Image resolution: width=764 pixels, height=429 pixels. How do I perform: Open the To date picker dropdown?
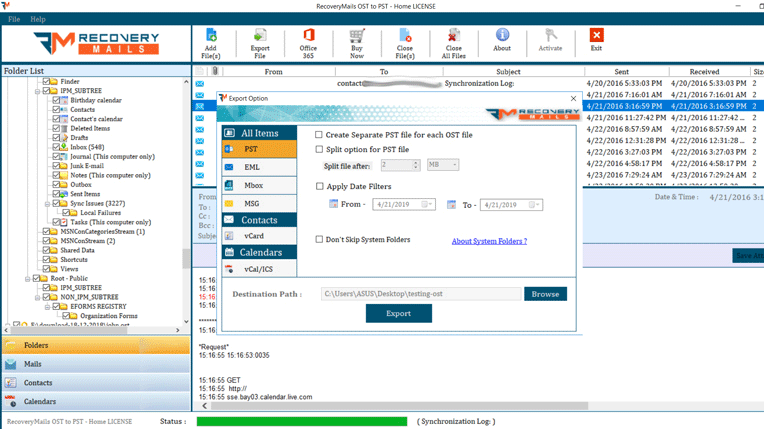534,205
